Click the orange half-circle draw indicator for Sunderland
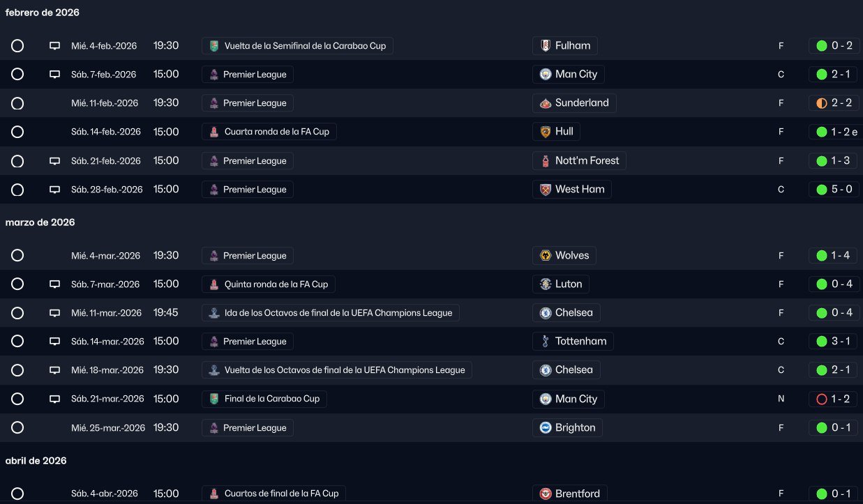The image size is (863, 504). [821, 103]
